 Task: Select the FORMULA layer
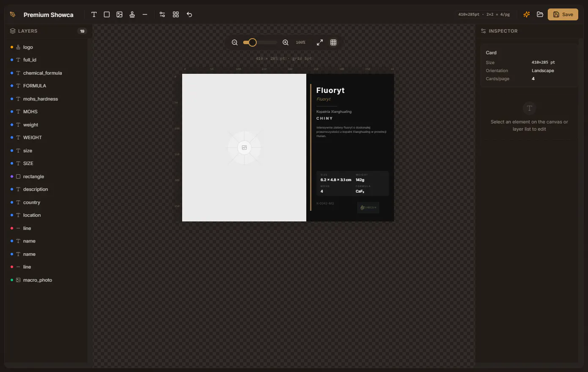(47, 86)
